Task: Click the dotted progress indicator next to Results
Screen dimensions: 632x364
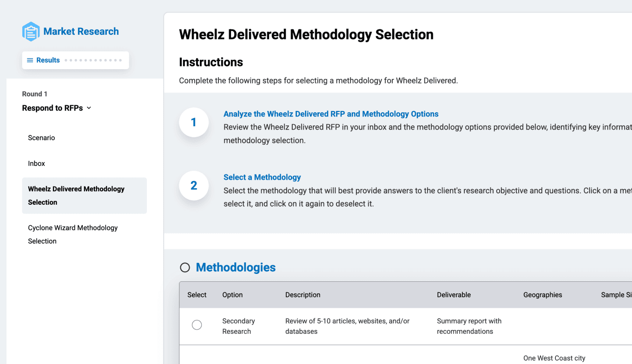Action: (x=93, y=60)
